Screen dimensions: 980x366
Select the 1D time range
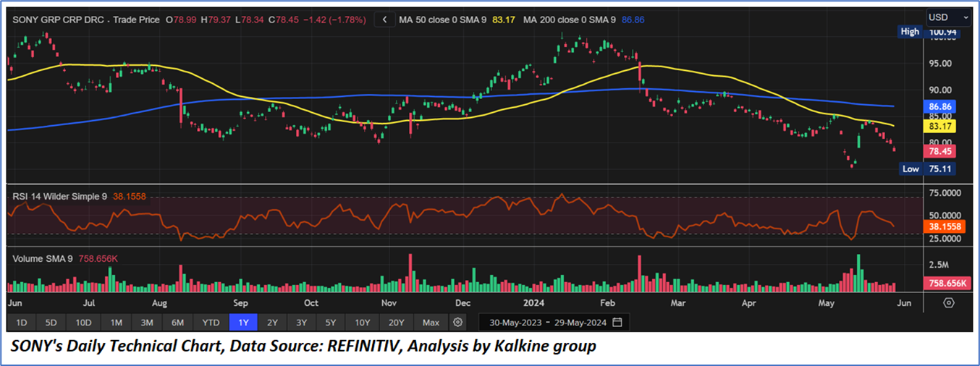(22, 322)
